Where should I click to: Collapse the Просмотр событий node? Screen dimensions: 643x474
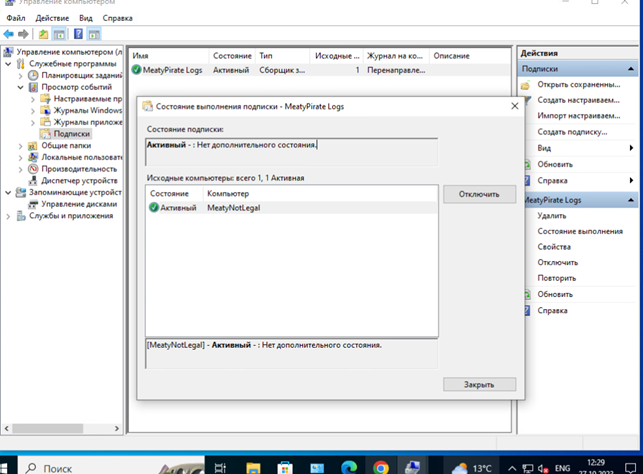point(21,87)
